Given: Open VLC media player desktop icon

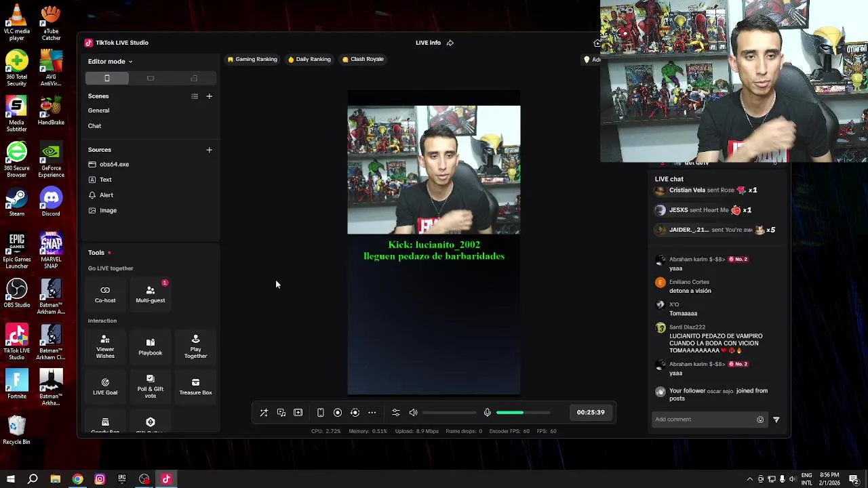Looking at the screenshot, I should tap(16, 23).
